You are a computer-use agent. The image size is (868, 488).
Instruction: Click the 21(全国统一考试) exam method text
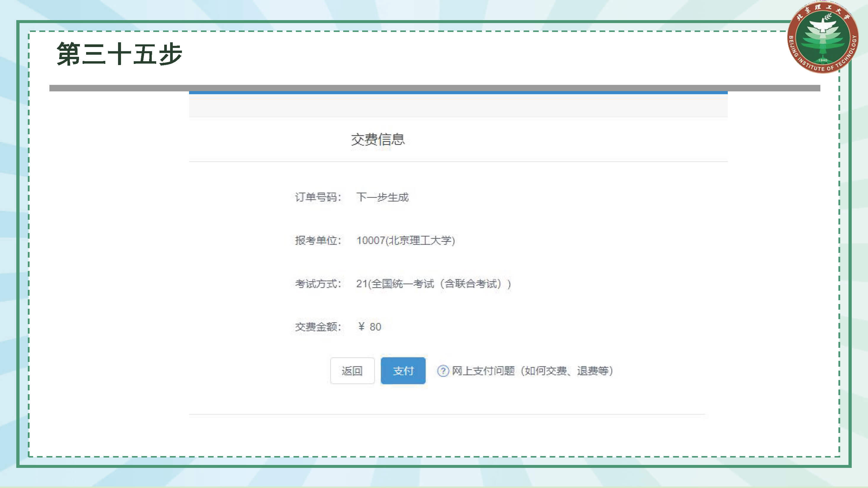point(433,284)
